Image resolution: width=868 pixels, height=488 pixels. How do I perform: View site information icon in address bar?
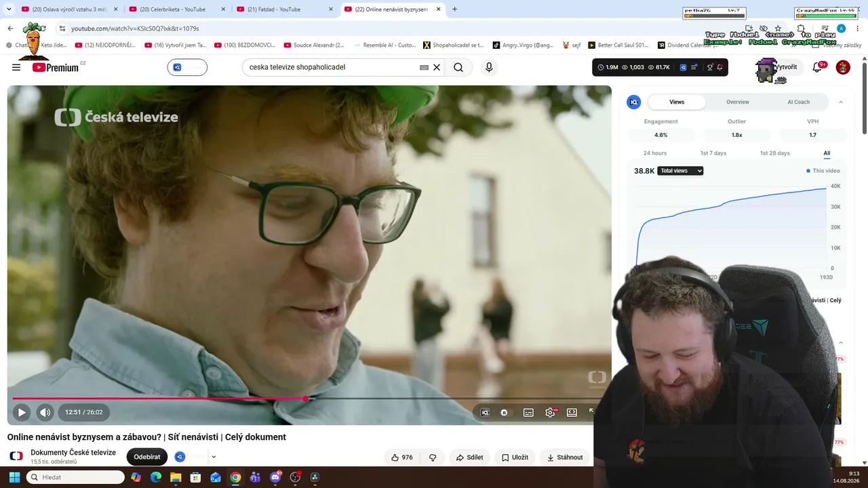coord(62,28)
